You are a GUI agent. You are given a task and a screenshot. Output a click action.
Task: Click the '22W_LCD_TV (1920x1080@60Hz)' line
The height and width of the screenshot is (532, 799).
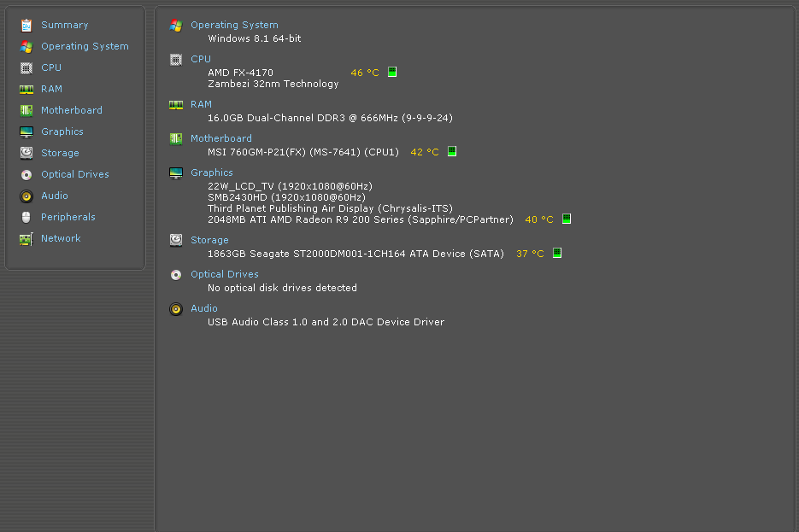[x=290, y=186]
